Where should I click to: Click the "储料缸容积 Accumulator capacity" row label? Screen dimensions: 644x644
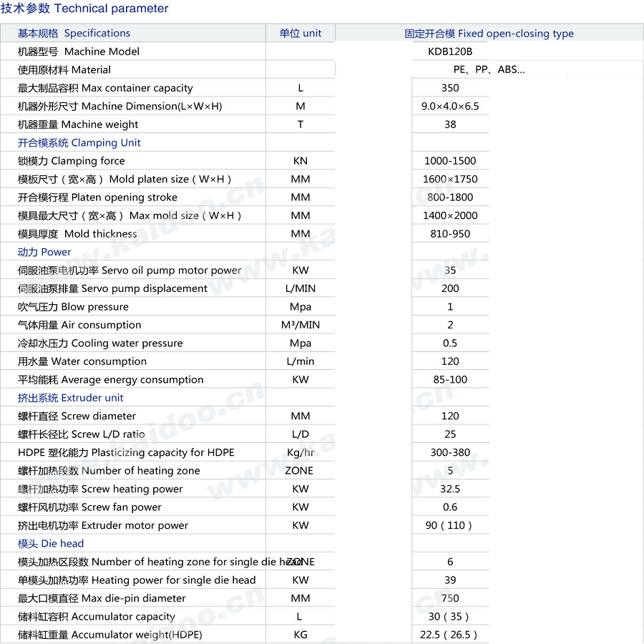click(96, 617)
